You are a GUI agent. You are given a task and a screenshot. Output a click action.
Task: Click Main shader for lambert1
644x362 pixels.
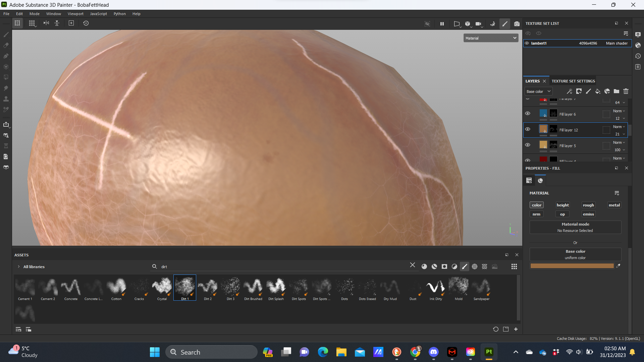click(616, 43)
